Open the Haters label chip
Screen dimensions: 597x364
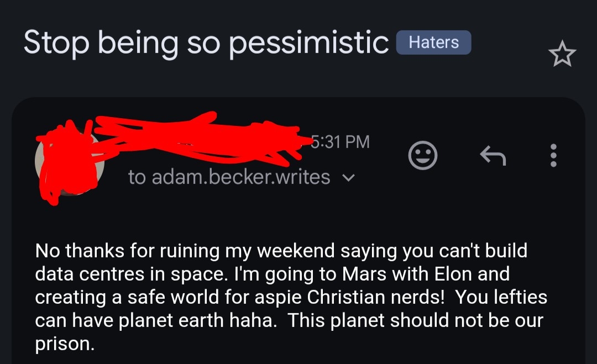tap(433, 43)
